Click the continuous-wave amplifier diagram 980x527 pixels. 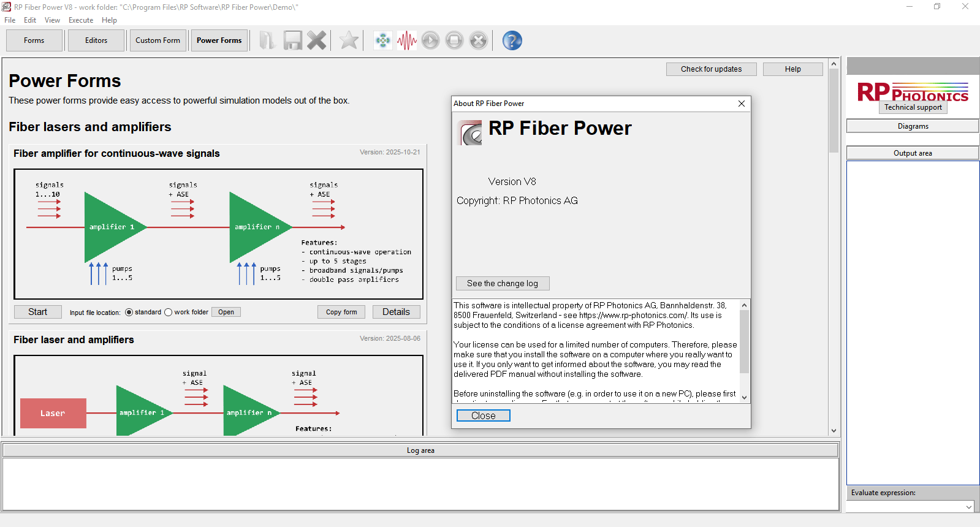pos(219,234)
